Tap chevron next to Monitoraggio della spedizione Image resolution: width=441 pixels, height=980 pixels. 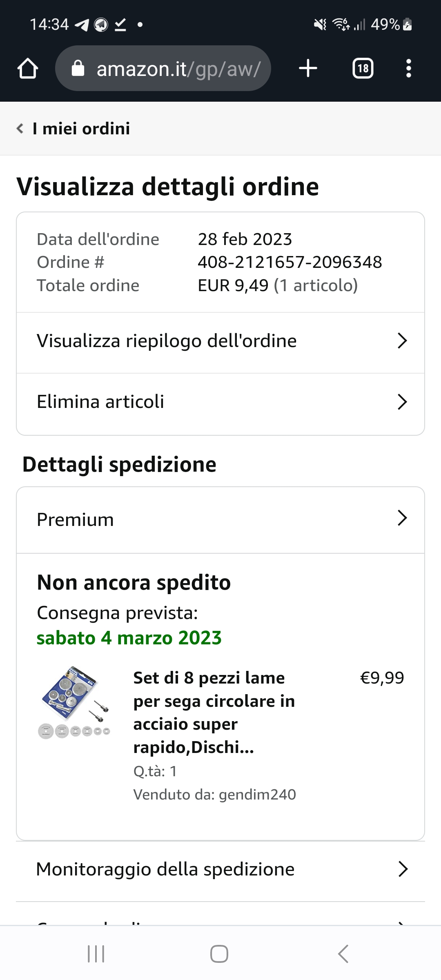[x=403, y=869]
